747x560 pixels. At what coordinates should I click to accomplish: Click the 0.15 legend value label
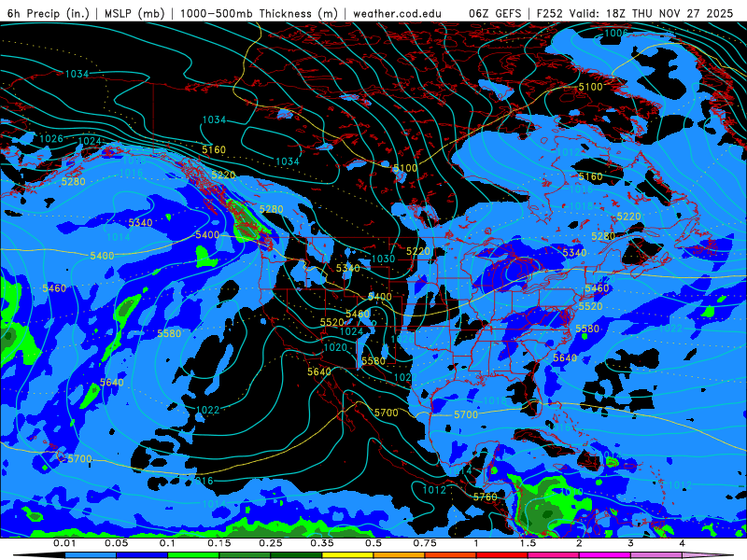click(x=219, y=543)
